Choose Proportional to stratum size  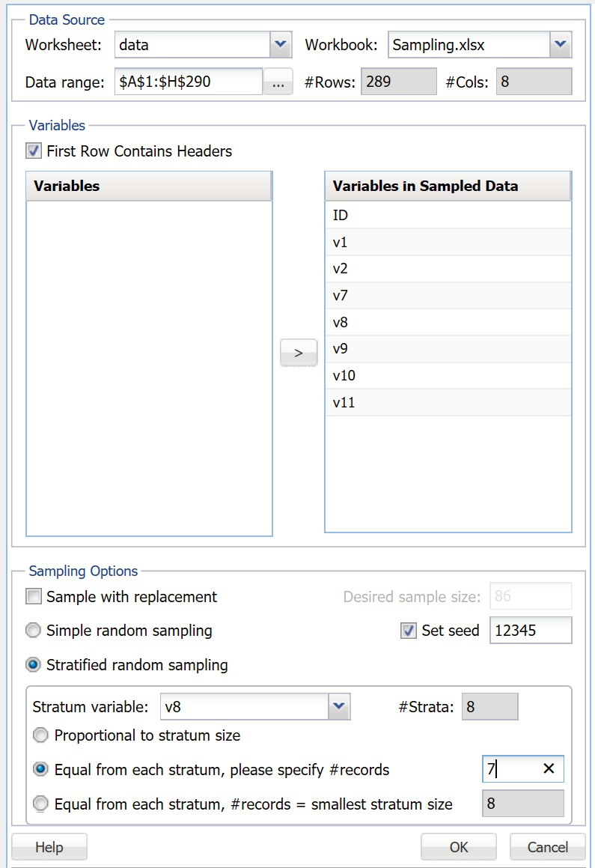click(40, 735)
